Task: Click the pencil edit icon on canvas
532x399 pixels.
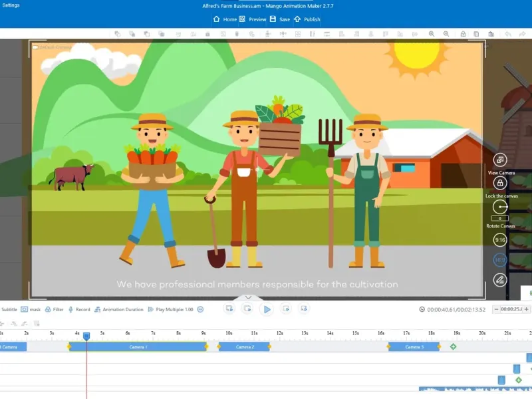Action: 500,280
